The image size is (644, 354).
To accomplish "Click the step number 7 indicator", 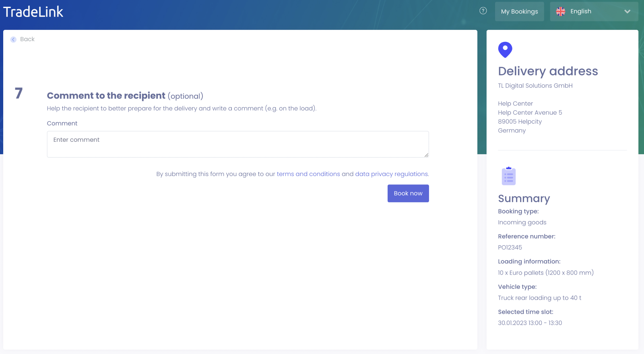I will coord(19,93).
